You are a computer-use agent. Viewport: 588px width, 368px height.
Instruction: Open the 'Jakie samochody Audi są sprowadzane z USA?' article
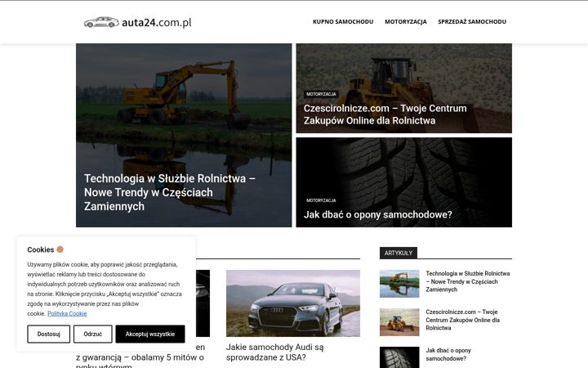click(275, 352)
